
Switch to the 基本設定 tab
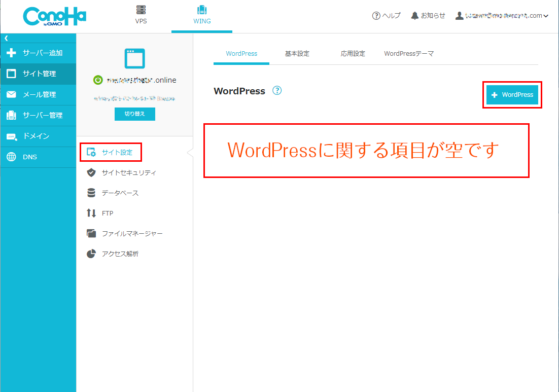(x=297, y=54)
